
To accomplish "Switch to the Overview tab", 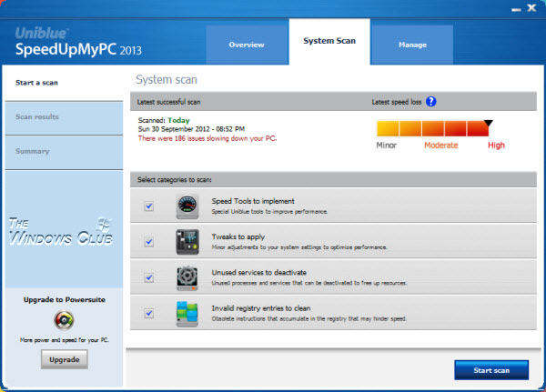I will 246,45.
